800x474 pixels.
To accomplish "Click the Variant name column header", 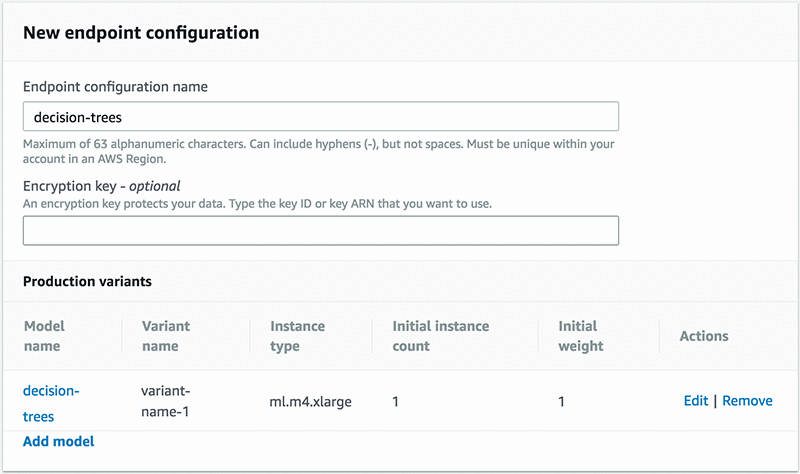I will [166, 336].
